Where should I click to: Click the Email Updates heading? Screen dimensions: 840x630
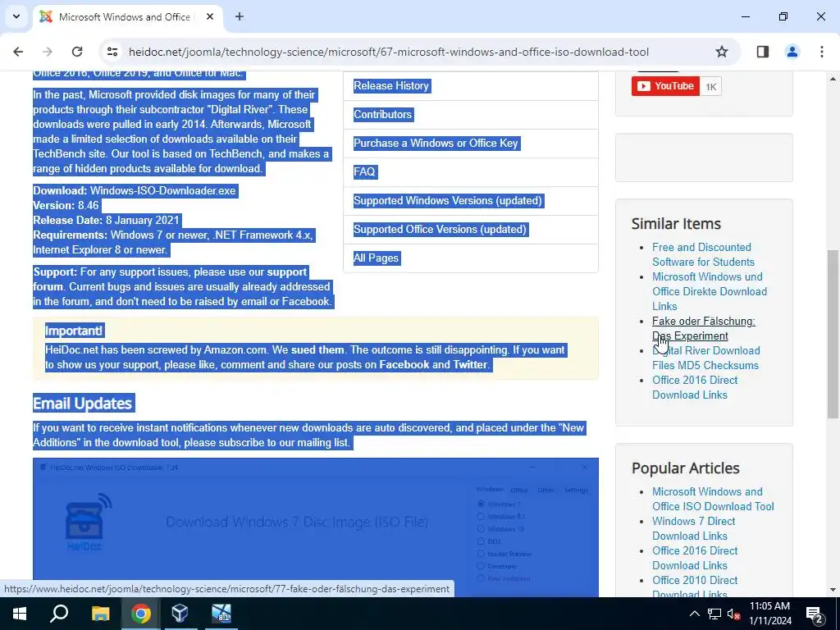(x=83, y=404)
